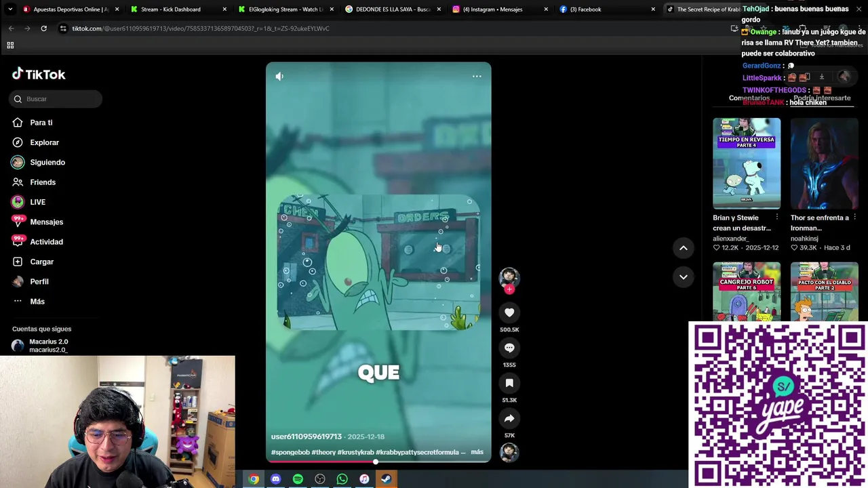Viewport: 868px width, 488px height.
Task: Switch to Apuestas Deportivas Online tab
Action: coord(71,9)
